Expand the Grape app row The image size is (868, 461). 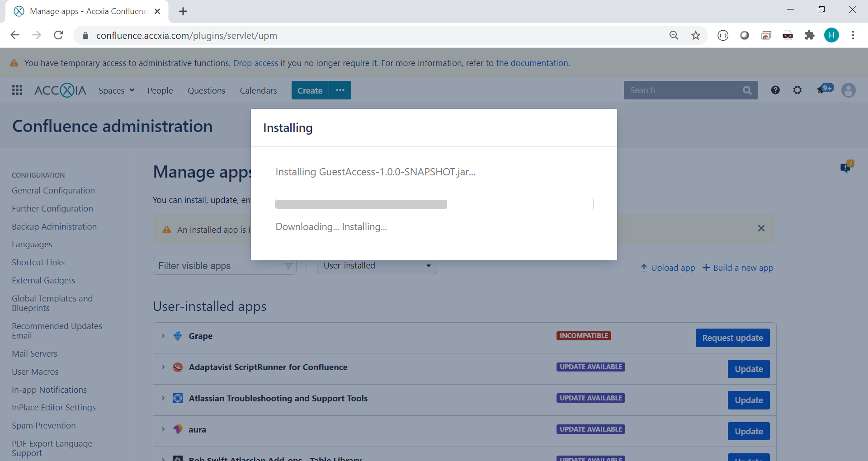click(x=163, y=336)
